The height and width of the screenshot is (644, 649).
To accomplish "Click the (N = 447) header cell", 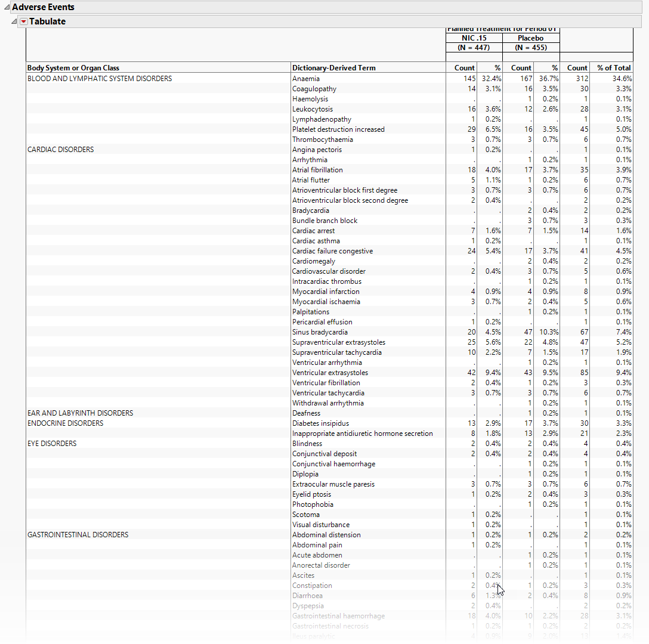I will [x=474, y=48].
